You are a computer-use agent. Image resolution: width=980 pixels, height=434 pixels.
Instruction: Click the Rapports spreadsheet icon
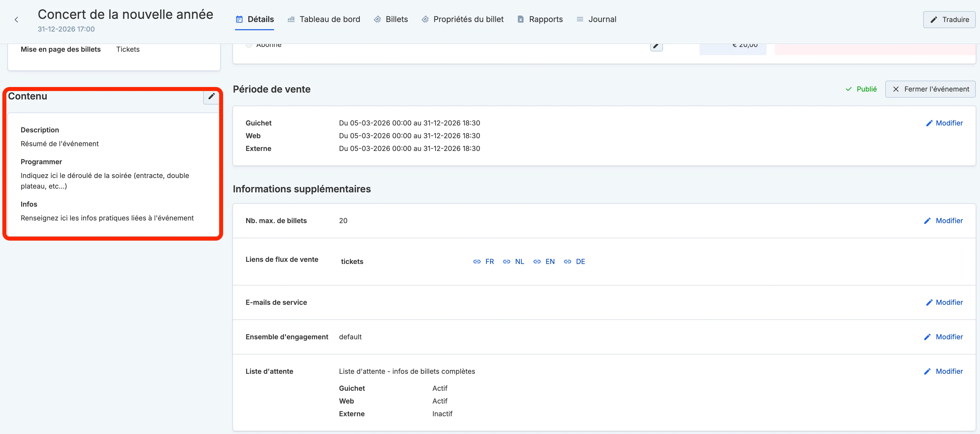pyautogui.click(x=521, y=19)
